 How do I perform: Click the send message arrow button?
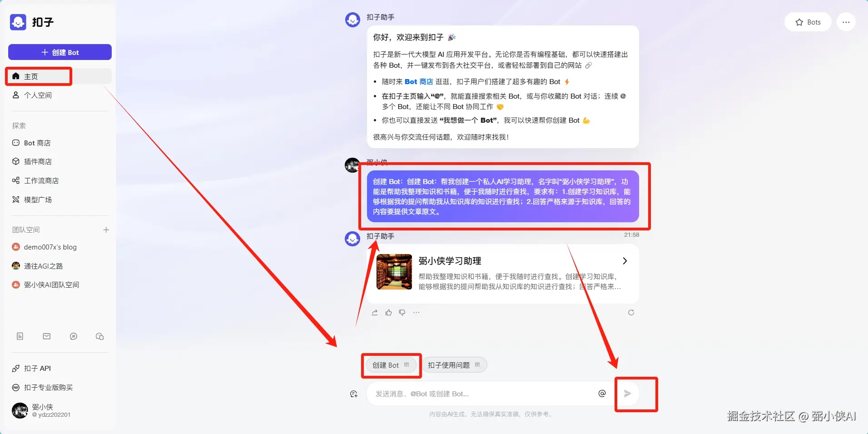tap(627, 394)
